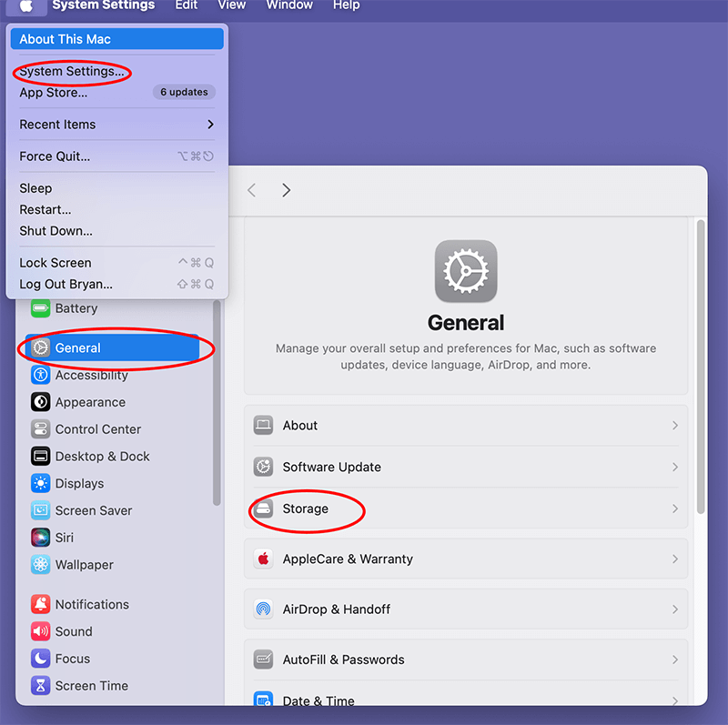Open AppleCare & Warranty
728x725 pixels.
466,559
